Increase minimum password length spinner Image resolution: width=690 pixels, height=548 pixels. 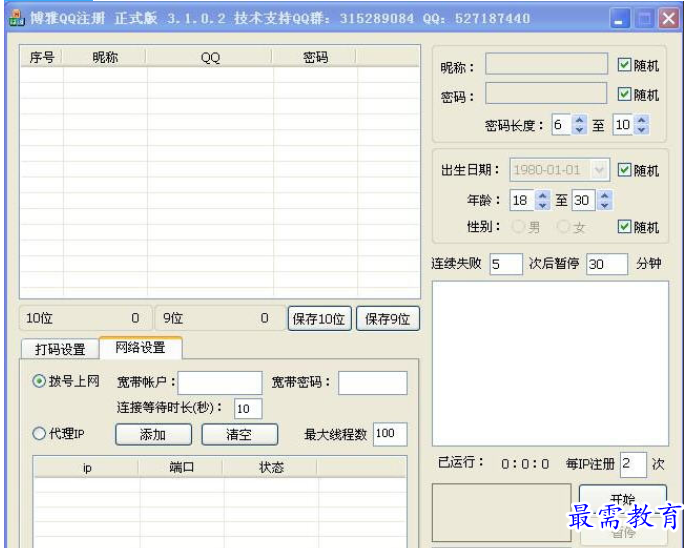click(580, 120)
